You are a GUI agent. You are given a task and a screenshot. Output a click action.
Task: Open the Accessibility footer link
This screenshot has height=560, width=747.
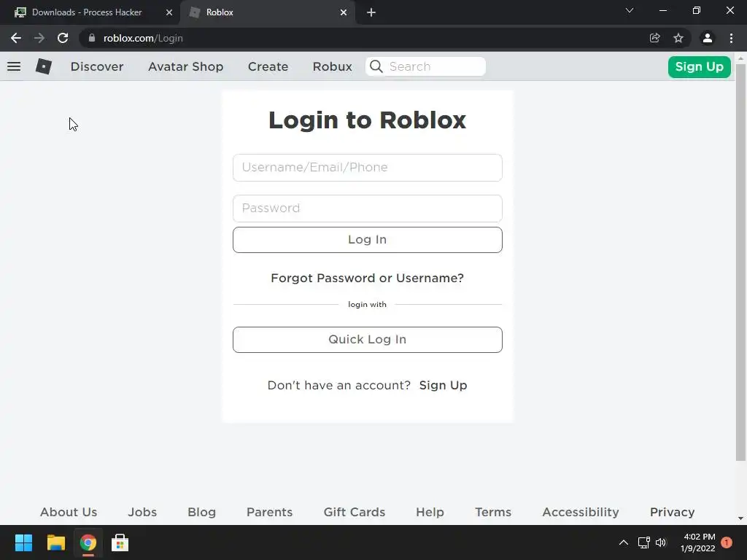tap(581, 512)
